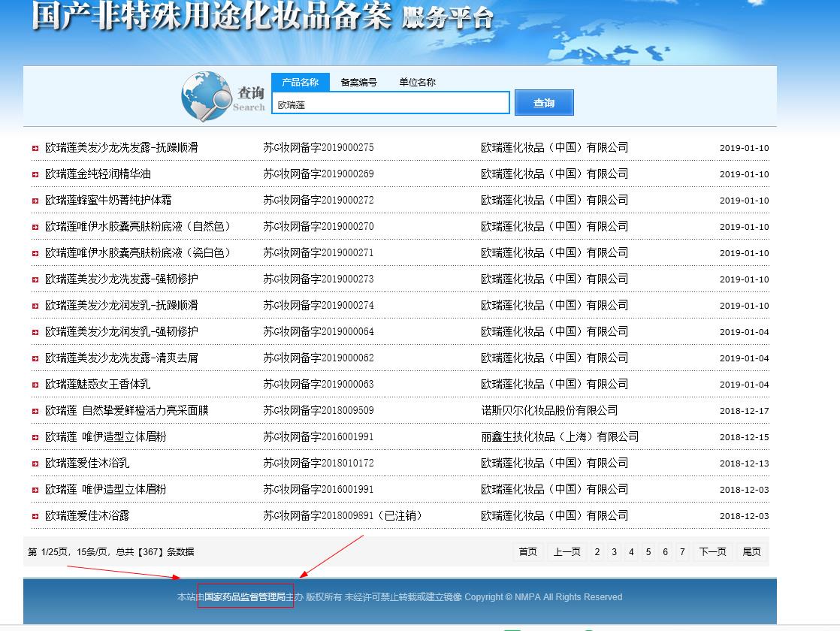The image size is (840, 631).
Task: Jump to page 2
Action: 597,551
